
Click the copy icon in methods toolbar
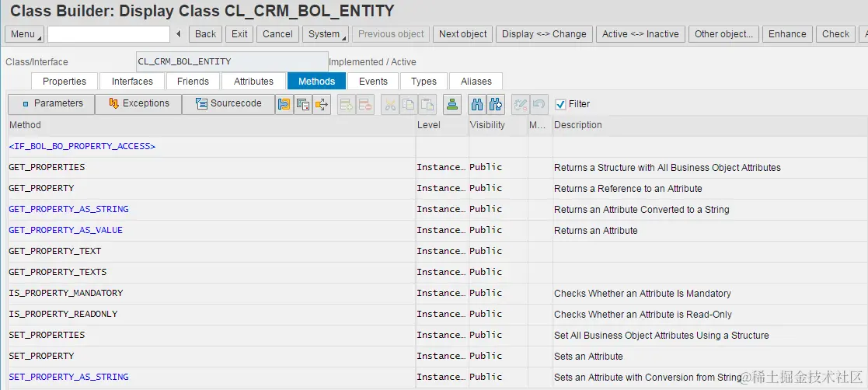409,104
